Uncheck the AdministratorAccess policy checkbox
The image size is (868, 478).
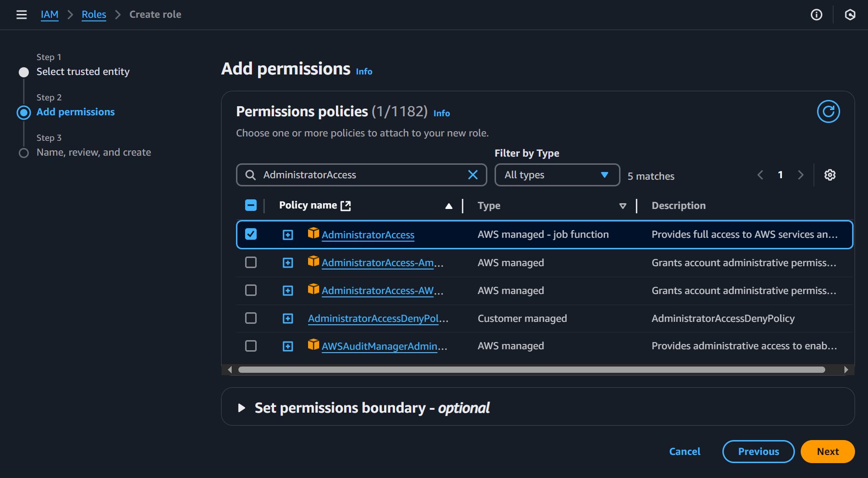[251, 234]
